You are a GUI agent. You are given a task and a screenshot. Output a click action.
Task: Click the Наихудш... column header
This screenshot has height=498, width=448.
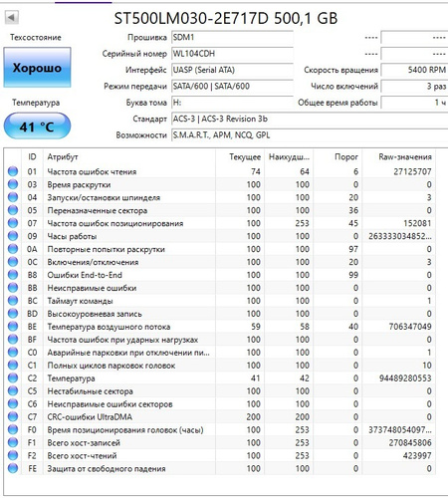[x=289, y=156]
